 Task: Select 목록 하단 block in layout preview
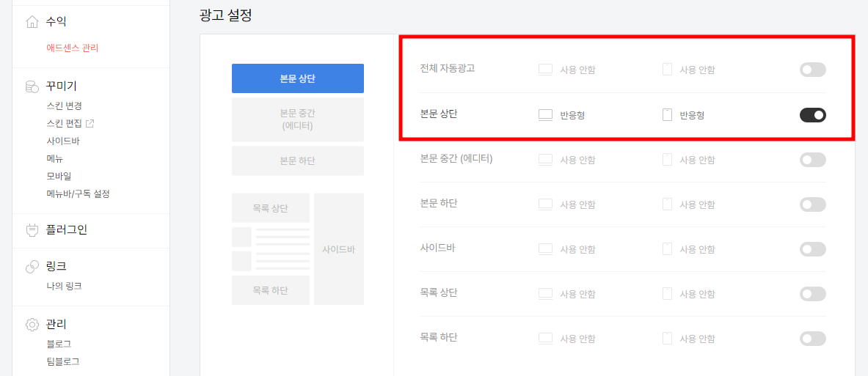(271, 290)
